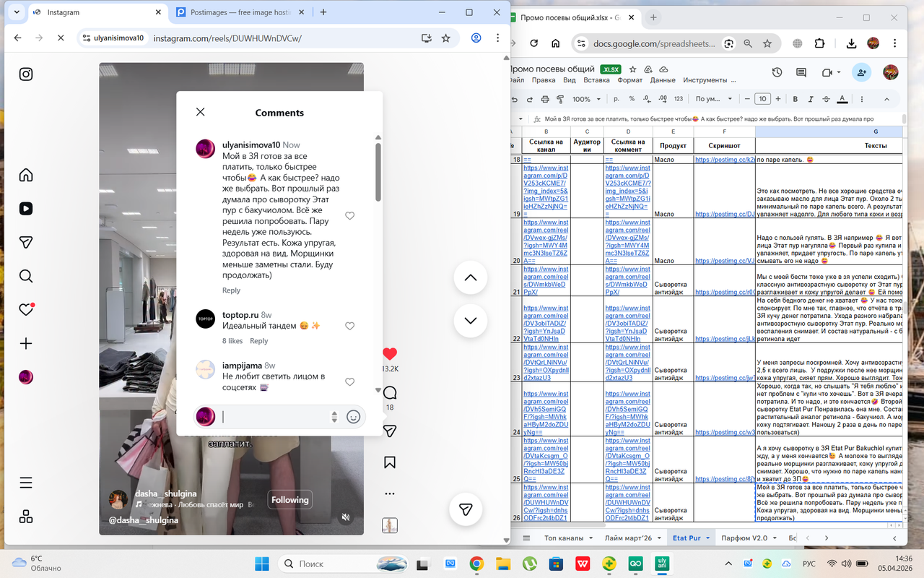View 8 likes on toptop.ru comment

pos(232,341)
